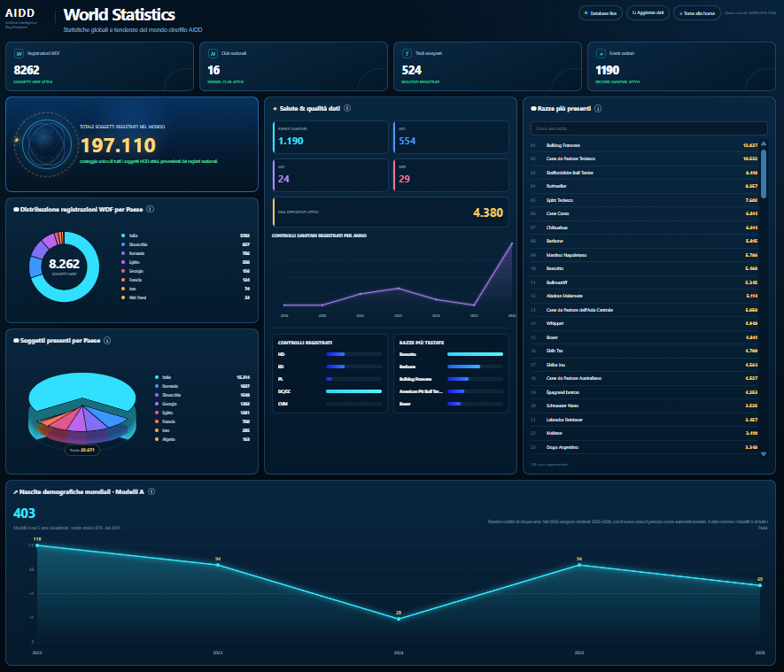
Task: Select the Chihuahua row in breed list
Action: click(644, 228)
